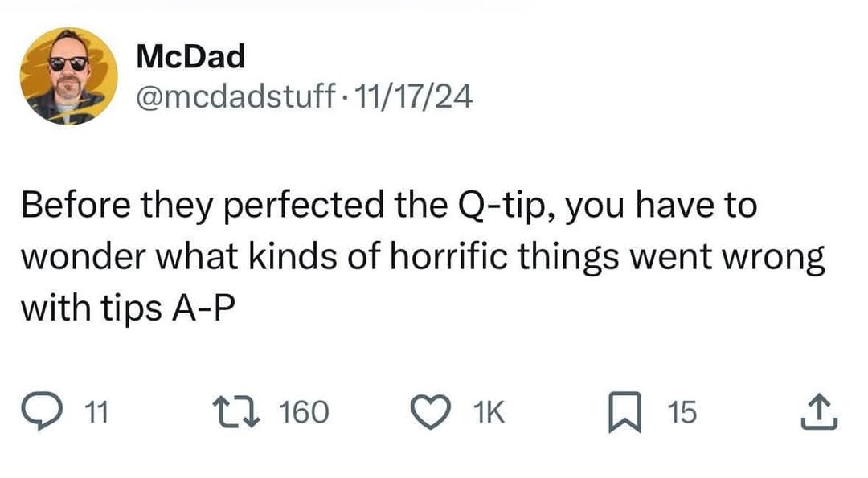Click the reply speech bubble icon
868x478 pixels.
pos(58,412)
